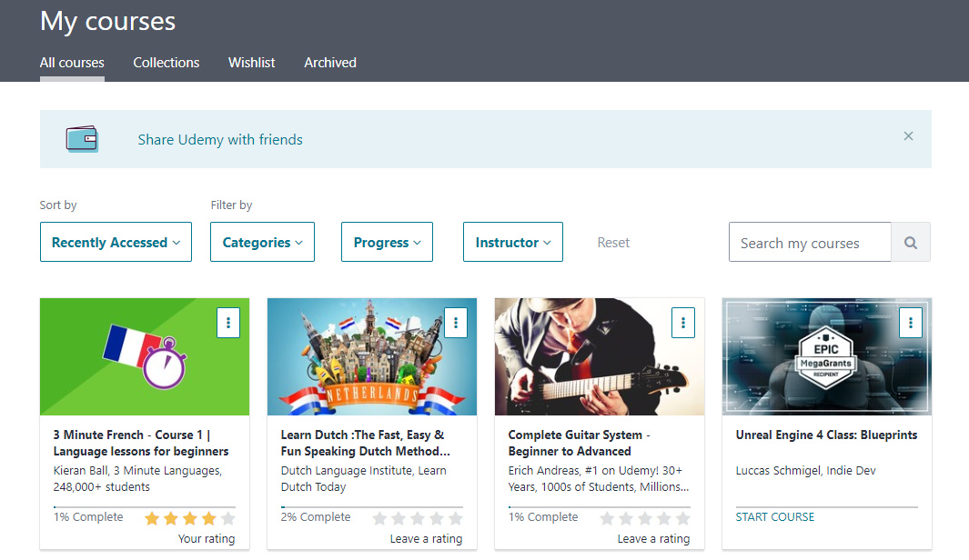Dismiss the Share Udemy banner
The image size is (969, 560).
pos(908,136)
